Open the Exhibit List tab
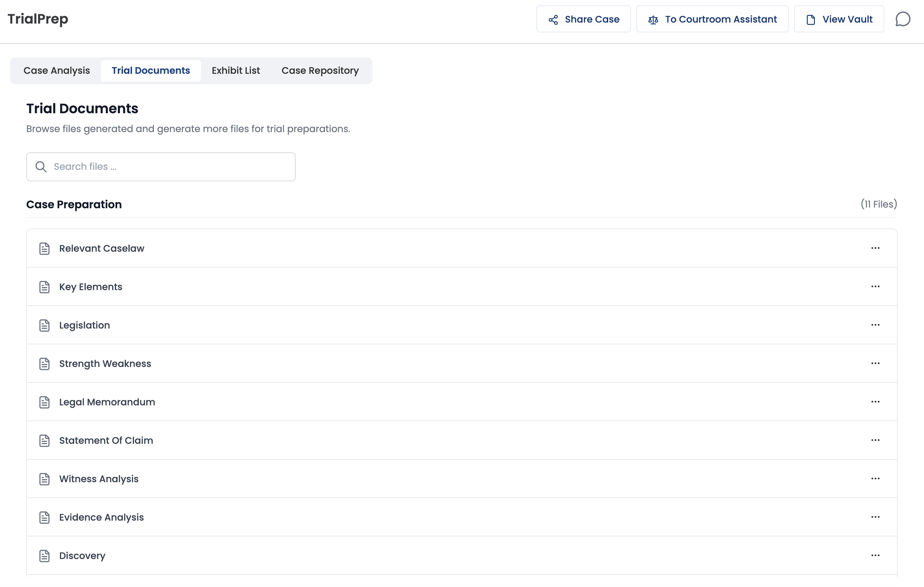Image resolution: width=924 pixels, height=587 pixels. (236, 71)
